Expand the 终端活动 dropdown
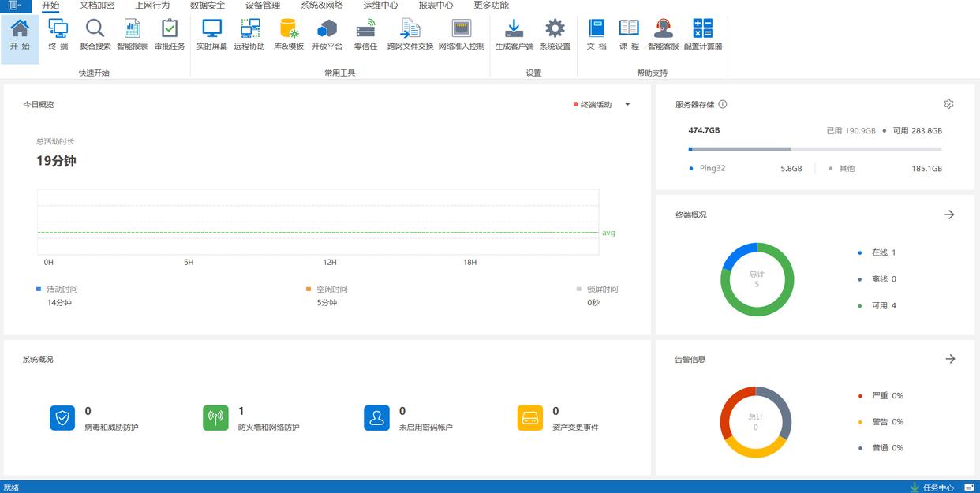Viewport: 980px width, 493px height. (x=627, y=105)
